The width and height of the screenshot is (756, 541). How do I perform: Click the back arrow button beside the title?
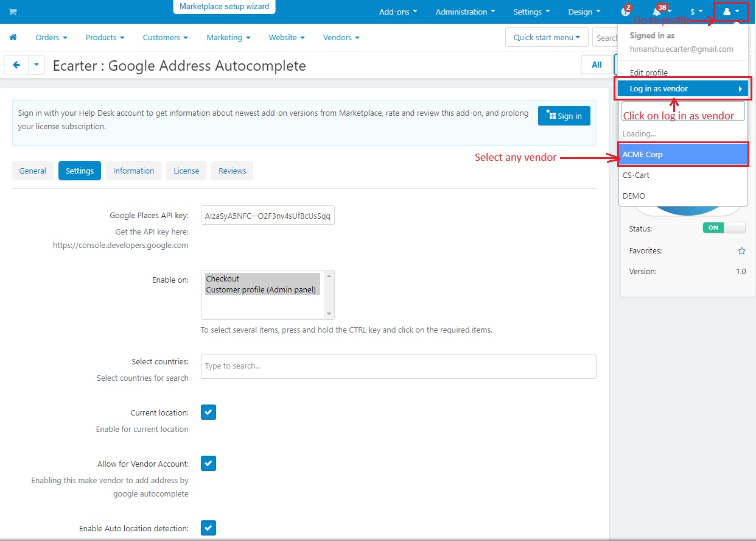click(x=16, y=65)
